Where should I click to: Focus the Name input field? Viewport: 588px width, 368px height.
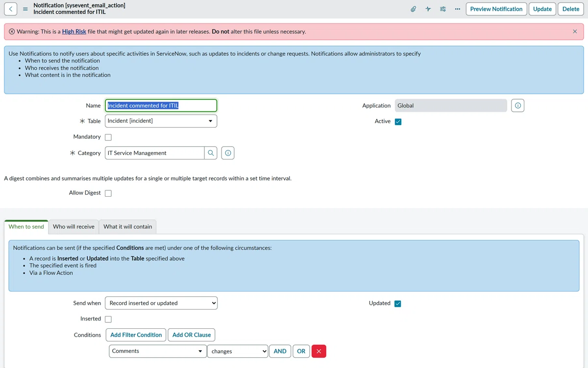(161, 105)
